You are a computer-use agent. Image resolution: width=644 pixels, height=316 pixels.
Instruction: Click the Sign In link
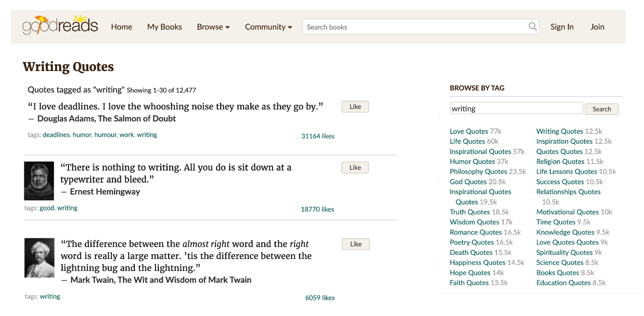tap(562, 27)
